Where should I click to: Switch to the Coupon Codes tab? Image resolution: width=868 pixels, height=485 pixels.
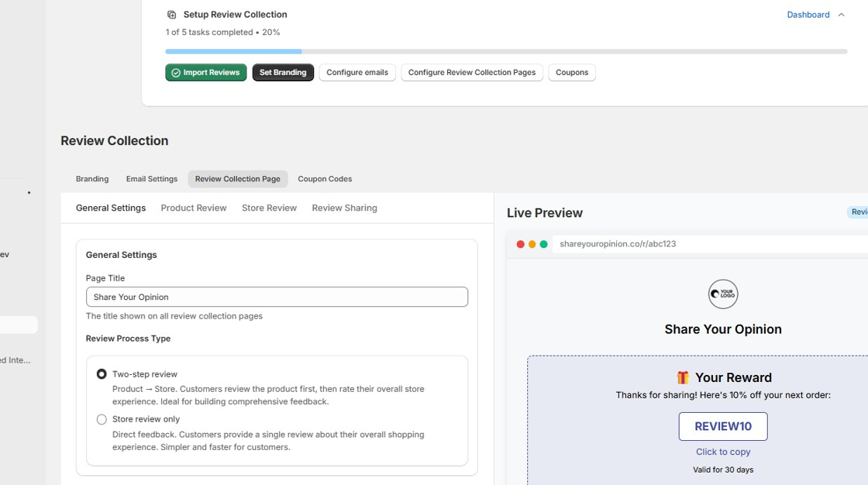pyautogui.click(x=325, y=179)
